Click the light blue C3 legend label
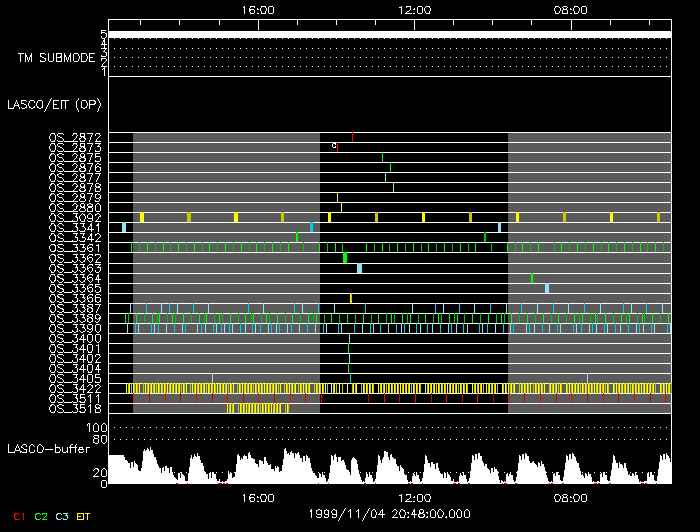 pos(63,517)
